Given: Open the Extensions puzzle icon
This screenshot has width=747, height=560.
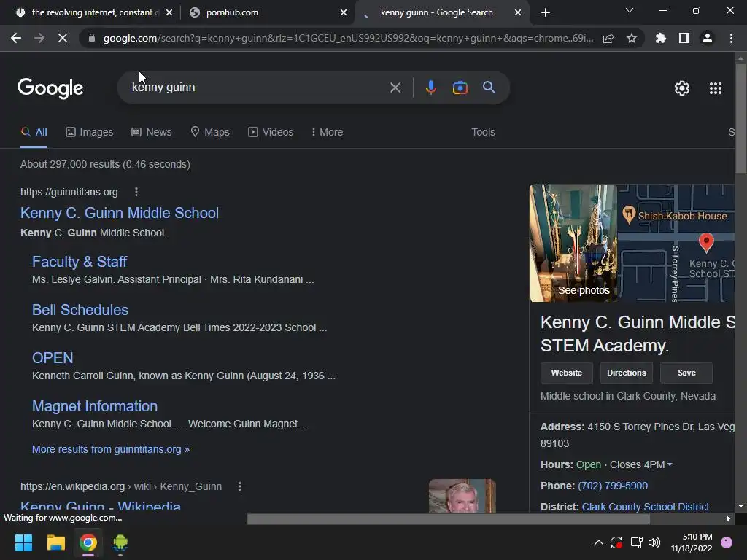Looking at the screenshot, I should tap(661, 38).
